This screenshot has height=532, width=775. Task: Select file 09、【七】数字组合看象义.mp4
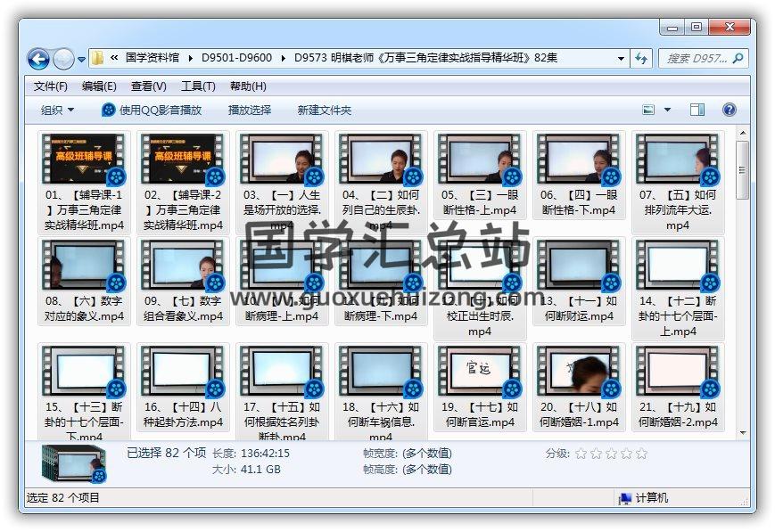pyautogui.click(x=183, y=281)
